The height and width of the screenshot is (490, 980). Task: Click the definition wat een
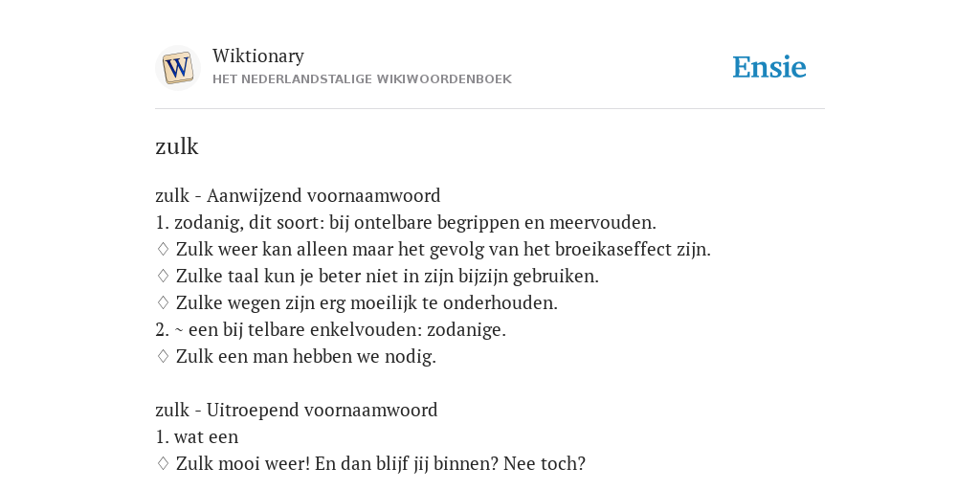click(196, 436)
